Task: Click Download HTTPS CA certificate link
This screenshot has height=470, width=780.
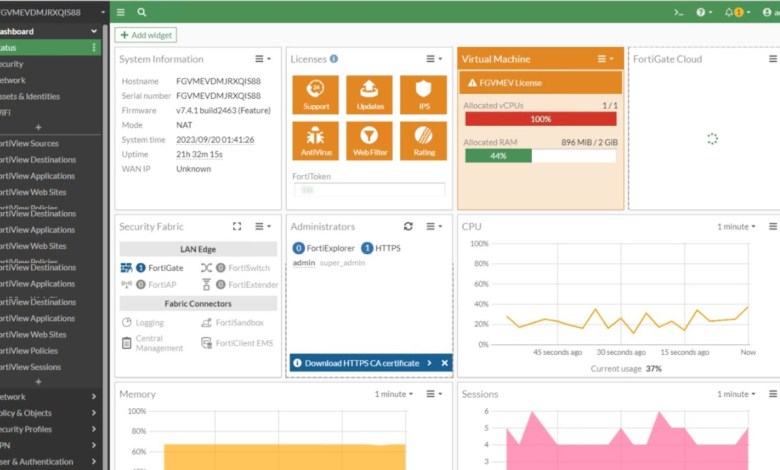Action: click(x=362, y=363)
